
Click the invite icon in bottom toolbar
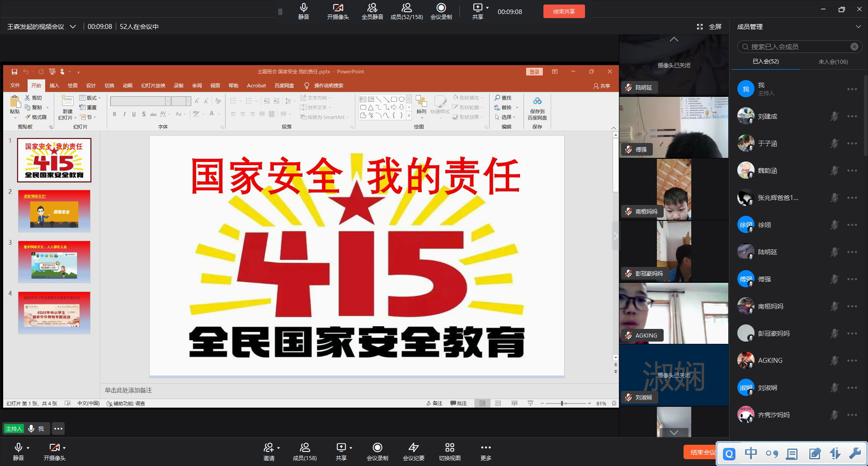pyautogui.click(x=269, y=448)
